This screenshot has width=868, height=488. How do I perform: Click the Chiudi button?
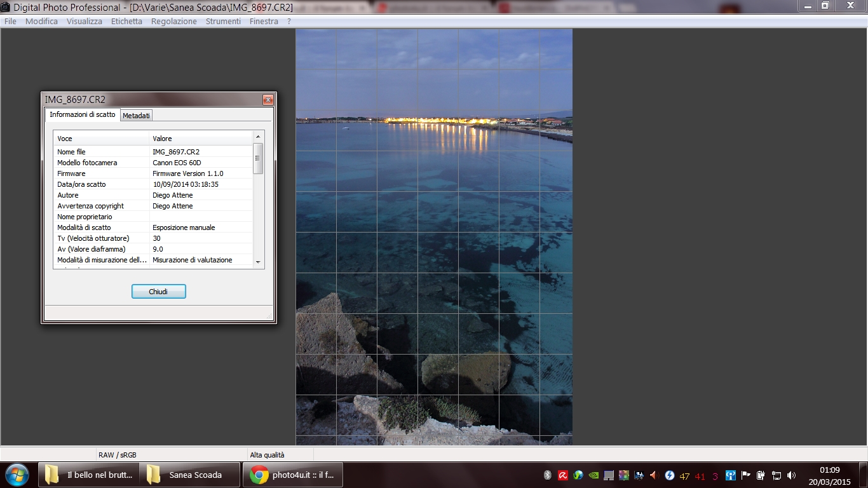pyautogui.click(x=158, y=291)
